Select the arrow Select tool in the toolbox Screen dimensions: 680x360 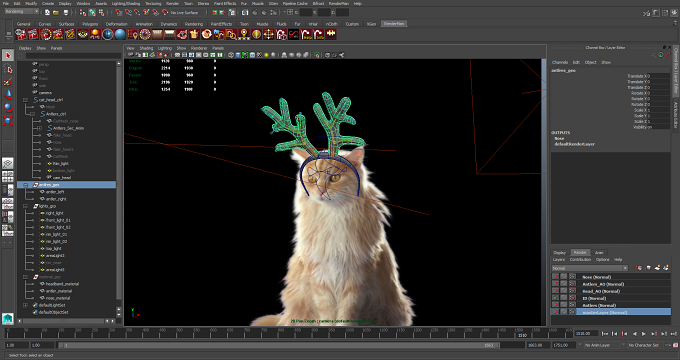(7, 55)
